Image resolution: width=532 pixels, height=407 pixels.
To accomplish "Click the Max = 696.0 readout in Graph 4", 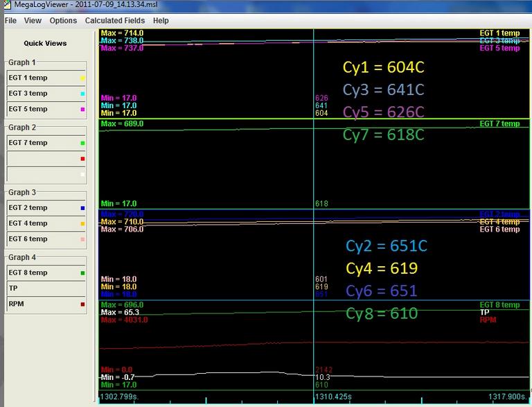I will tap(122, 305).
